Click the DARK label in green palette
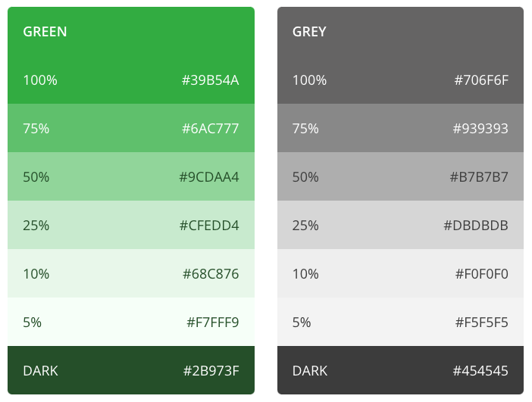 point(40,371)
